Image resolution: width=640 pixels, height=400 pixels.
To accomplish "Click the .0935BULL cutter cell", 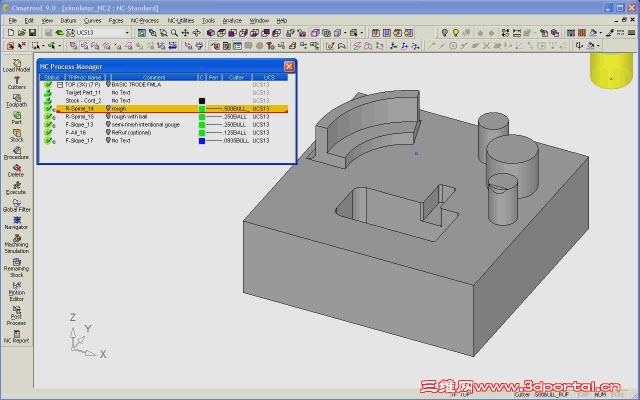I will click(x=236, y=140).
